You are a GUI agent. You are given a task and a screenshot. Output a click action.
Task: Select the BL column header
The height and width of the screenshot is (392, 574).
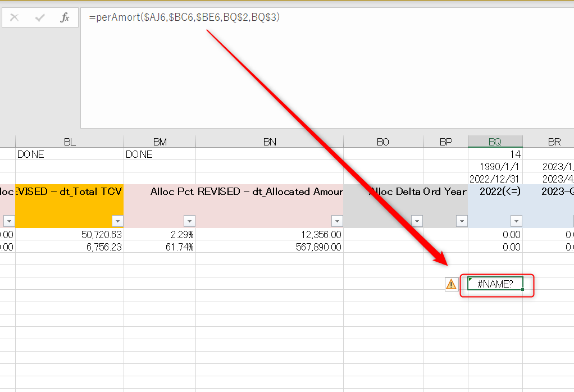pos(69,141)
